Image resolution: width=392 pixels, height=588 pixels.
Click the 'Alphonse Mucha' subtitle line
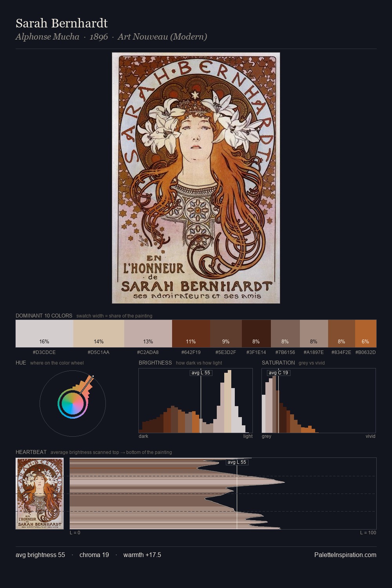point(111,37)
